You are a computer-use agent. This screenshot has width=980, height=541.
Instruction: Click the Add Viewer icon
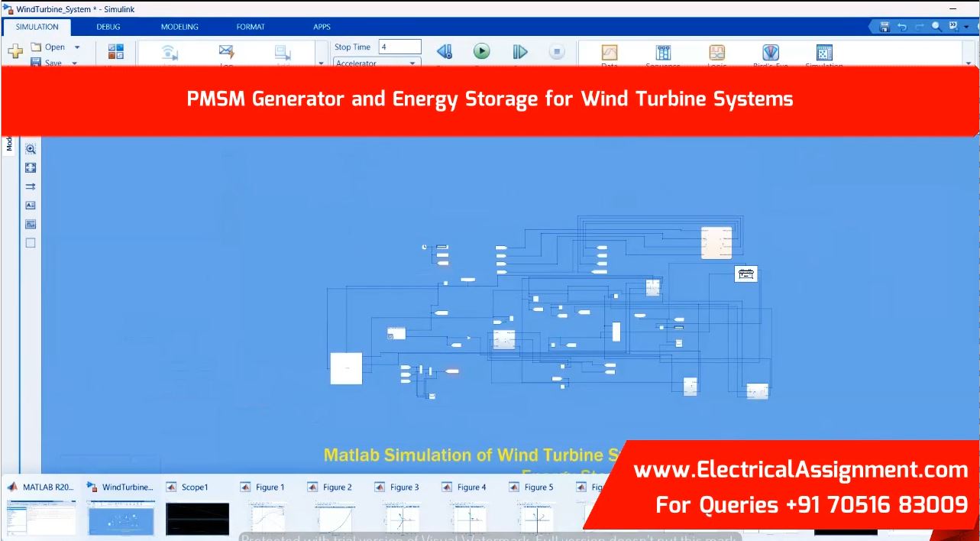[x=283, y=53]
